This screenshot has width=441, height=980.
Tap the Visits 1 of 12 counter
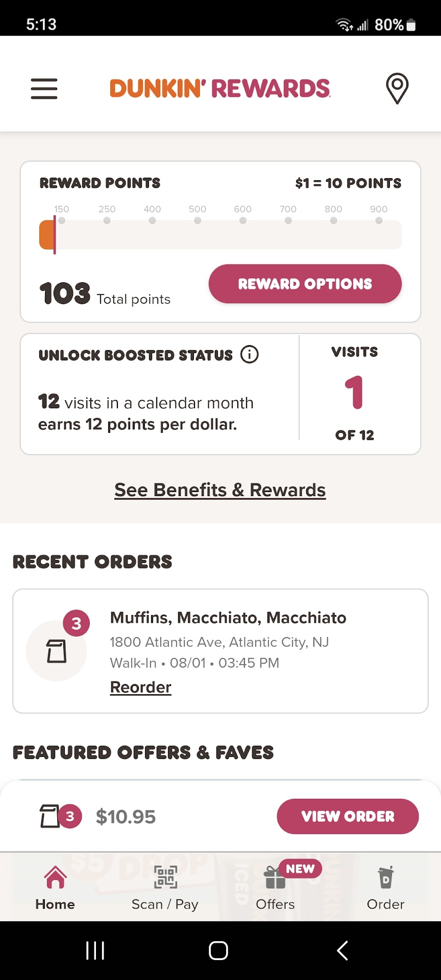tap(355, 394)
